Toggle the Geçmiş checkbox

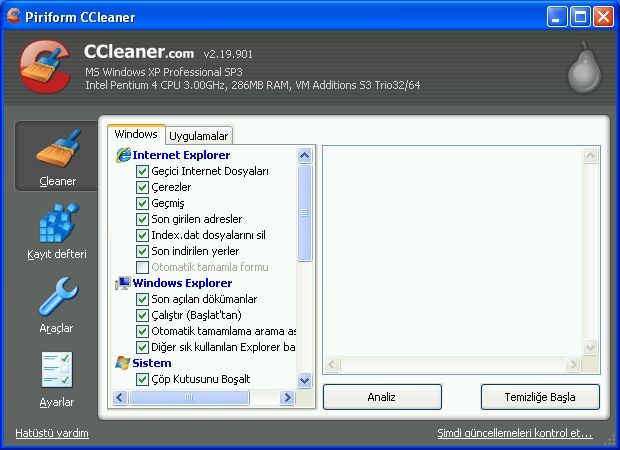click(x=142, y=203)
